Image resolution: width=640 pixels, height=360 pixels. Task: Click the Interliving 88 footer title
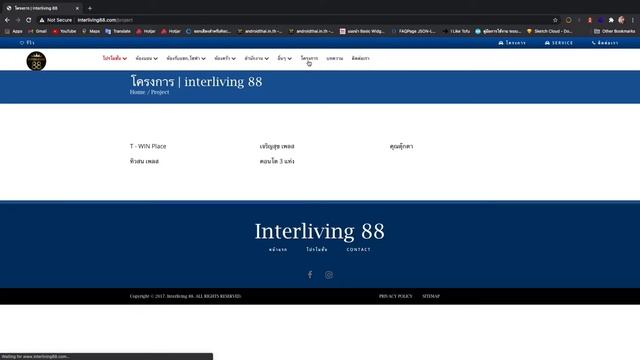tap(320, 231)
